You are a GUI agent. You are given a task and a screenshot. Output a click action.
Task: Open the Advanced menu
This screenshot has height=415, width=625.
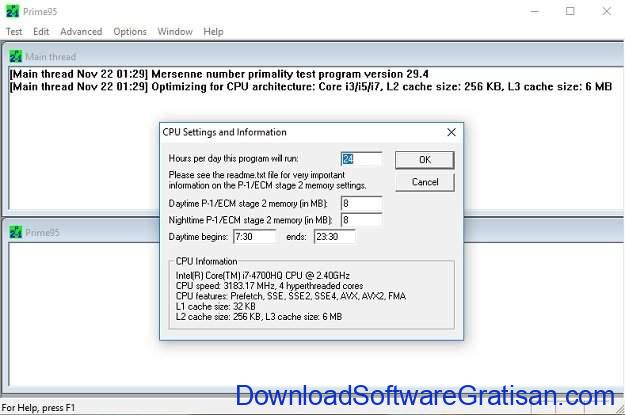pyautogui.click(x=81, y=31)
